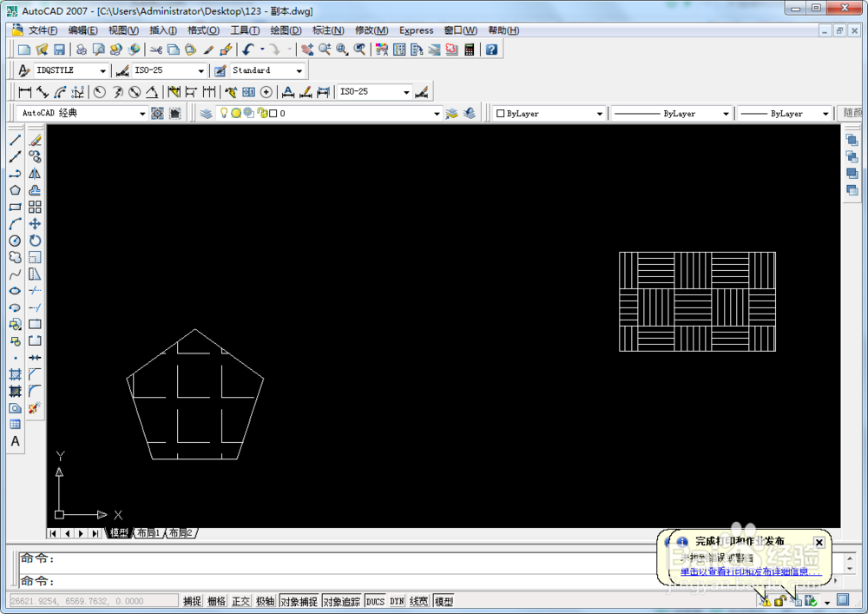Select the Copy object tool

pyautogui.click(x=35, y=156)
